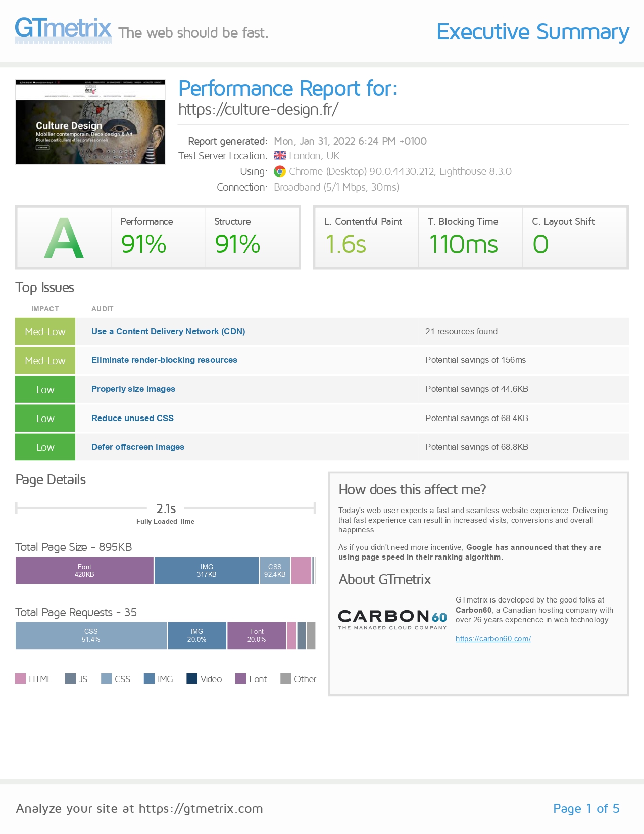The width and height of the screenshot is (644, 834).
Task: Click the Performance 91% score box
Action: [158, 238]
